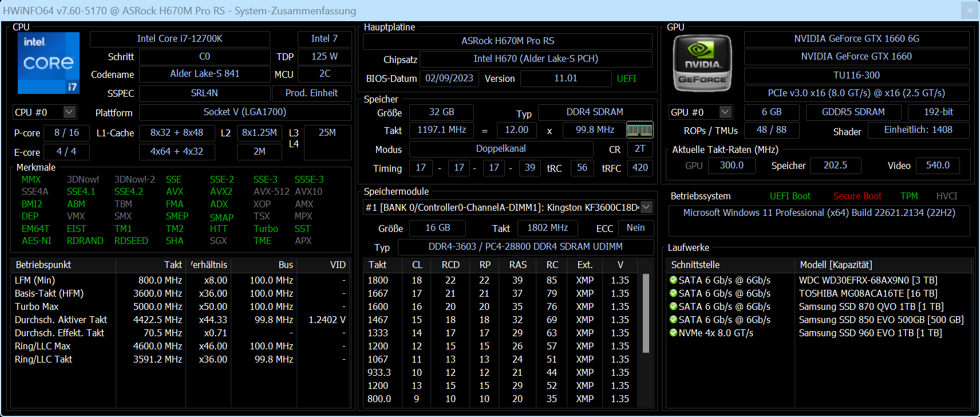
Task: Select the LFM (Min) row
Action: pyautogui.click(x=181, y=280)
